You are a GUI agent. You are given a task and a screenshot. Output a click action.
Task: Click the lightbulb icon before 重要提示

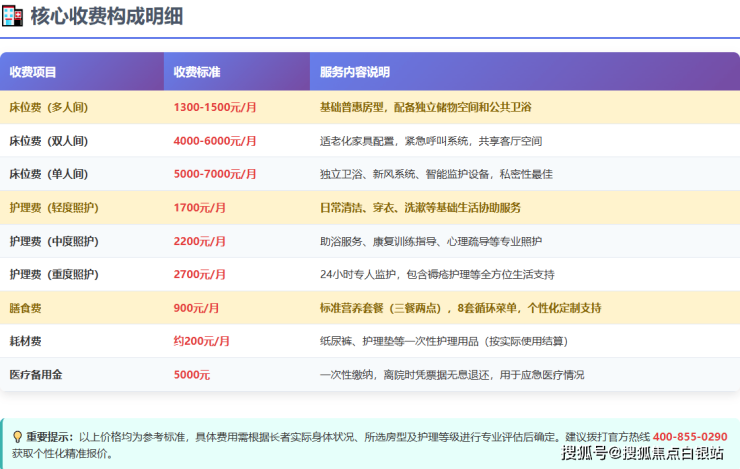point(17,437)
